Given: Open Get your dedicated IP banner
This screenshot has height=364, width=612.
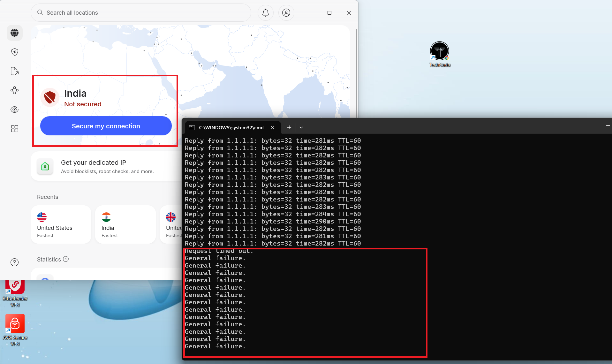Looking at the screenshot, I should (106, 166).
